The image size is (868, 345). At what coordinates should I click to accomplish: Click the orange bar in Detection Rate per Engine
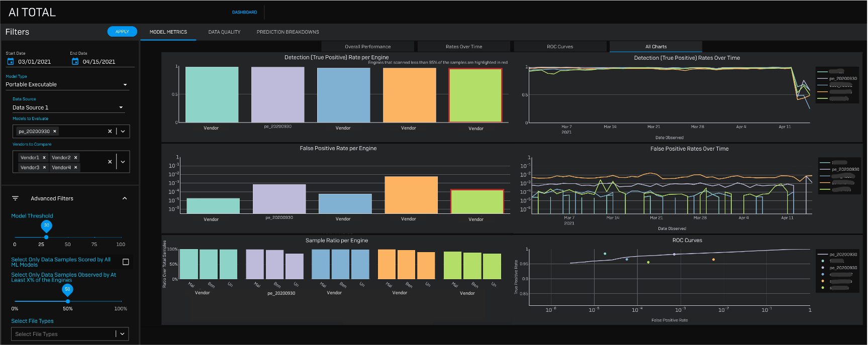(x=410, y=95)
